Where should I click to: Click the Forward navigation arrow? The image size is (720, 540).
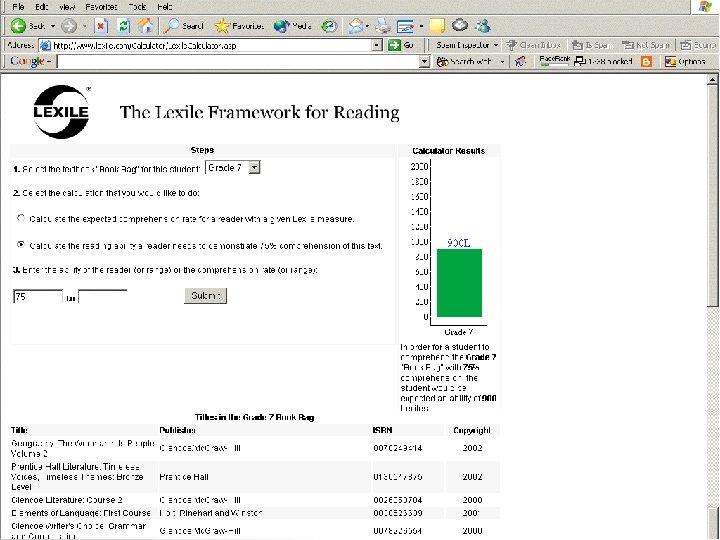point(69,26)
